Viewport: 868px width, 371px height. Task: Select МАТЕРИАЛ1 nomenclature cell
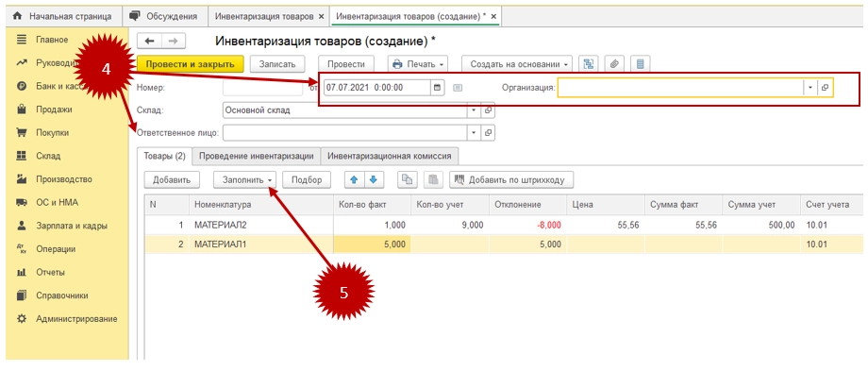(260, 245)
